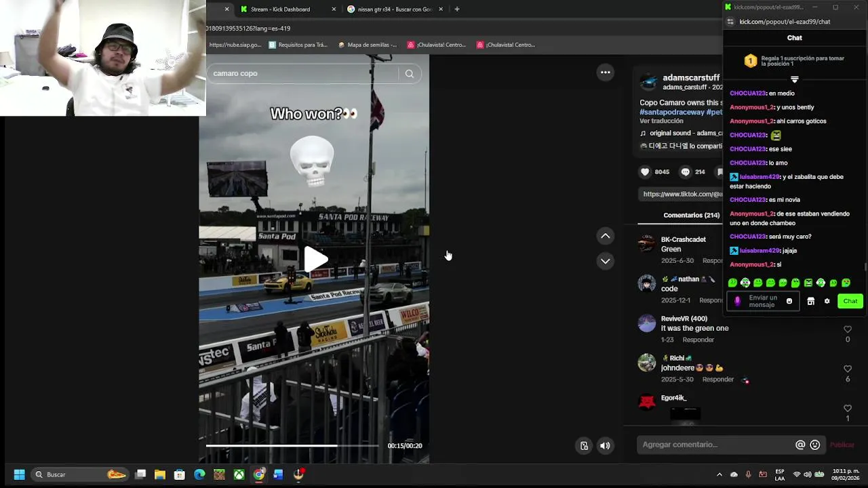Click the gold position 1 badge in Kick chat

point(750,61)
